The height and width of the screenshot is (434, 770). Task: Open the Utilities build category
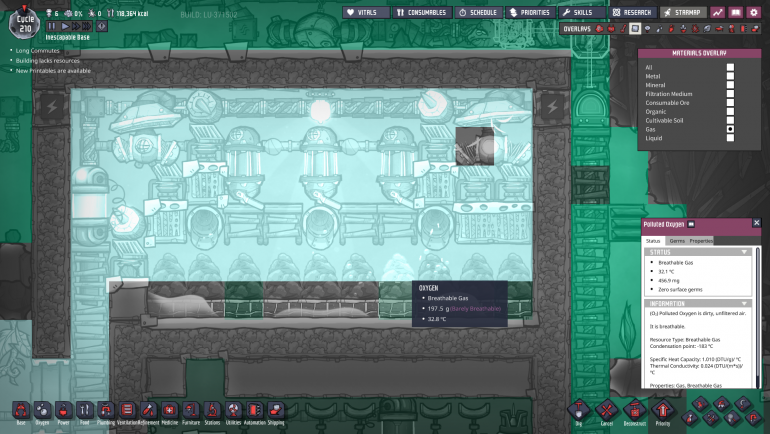pos(233,410)
